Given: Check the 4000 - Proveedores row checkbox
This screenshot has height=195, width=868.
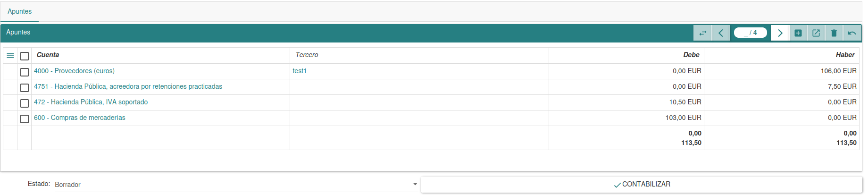Looking at the screenshot, I should (x=25, y=72).
